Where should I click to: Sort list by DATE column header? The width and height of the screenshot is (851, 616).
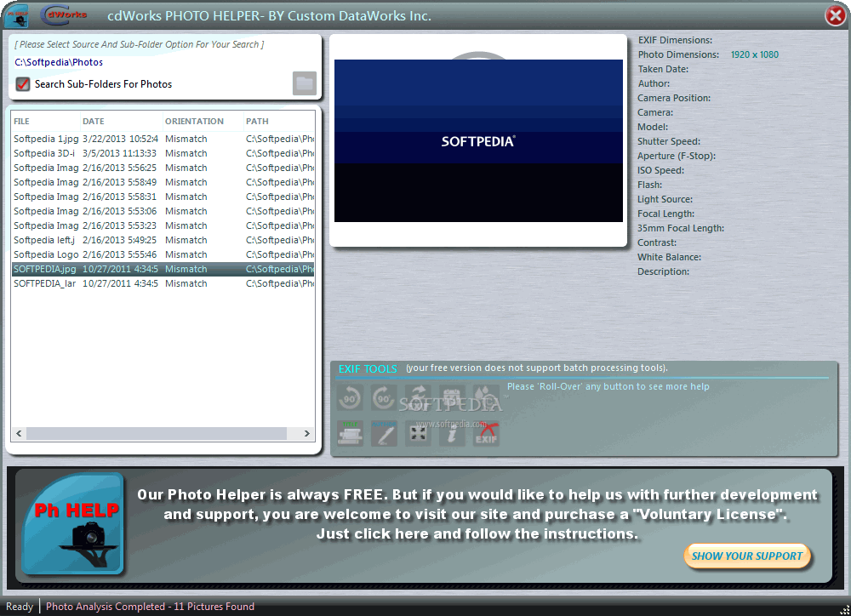[x=94, y=121]
